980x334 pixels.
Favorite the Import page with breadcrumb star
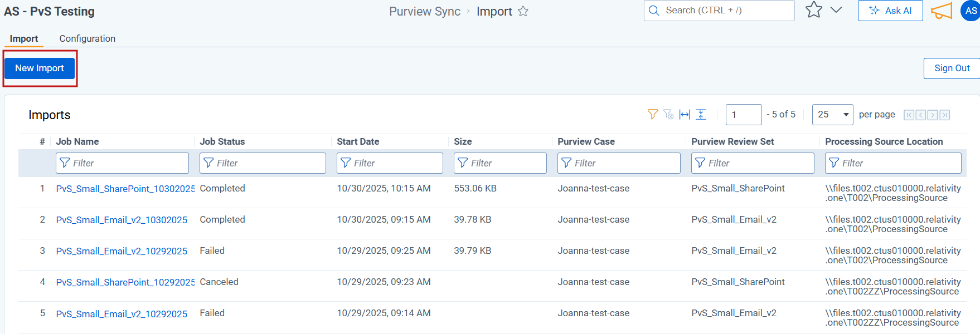click(523, 11)
